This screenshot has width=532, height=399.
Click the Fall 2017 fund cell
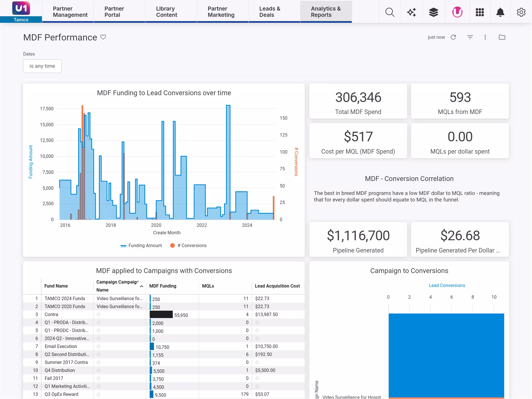coord(67,378)
